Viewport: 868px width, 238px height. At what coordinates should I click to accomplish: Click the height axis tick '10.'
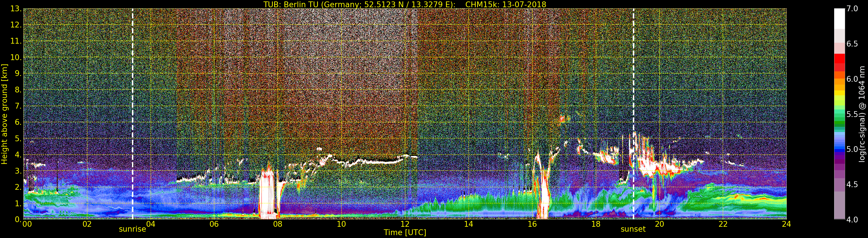click(x=16, y=57)
